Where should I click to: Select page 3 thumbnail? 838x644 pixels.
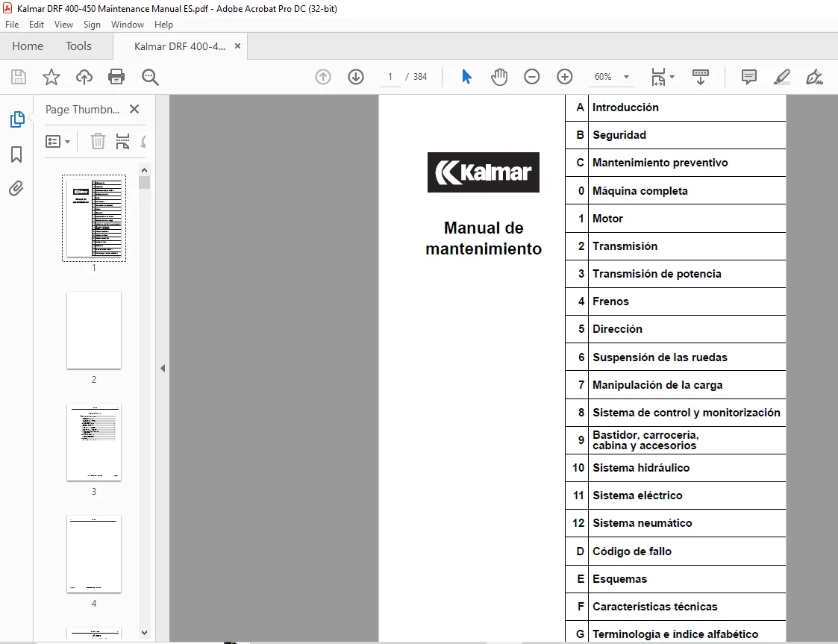tap(94, 443)
